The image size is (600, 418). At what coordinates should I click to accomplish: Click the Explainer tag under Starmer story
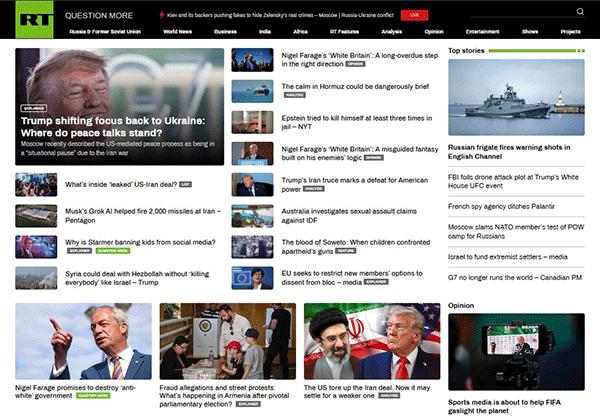[80, 251]
